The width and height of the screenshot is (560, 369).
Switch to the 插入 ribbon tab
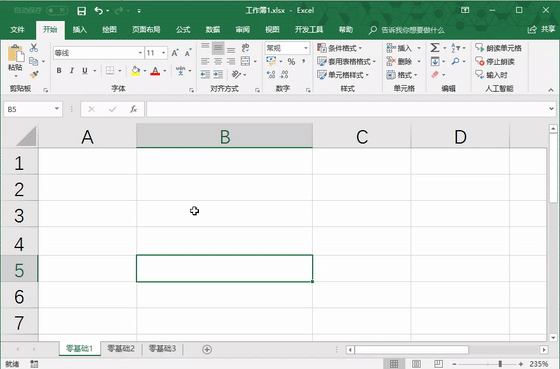pyautogui.click(x=80, y=30)
